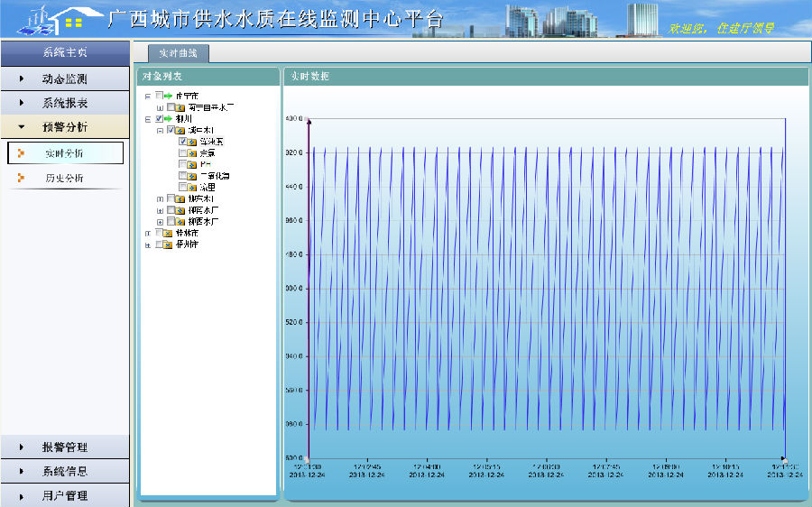Click the green arrow icon next to 柳州
Viewport: 812px width, 507px height.
click(x=168, y=118)
